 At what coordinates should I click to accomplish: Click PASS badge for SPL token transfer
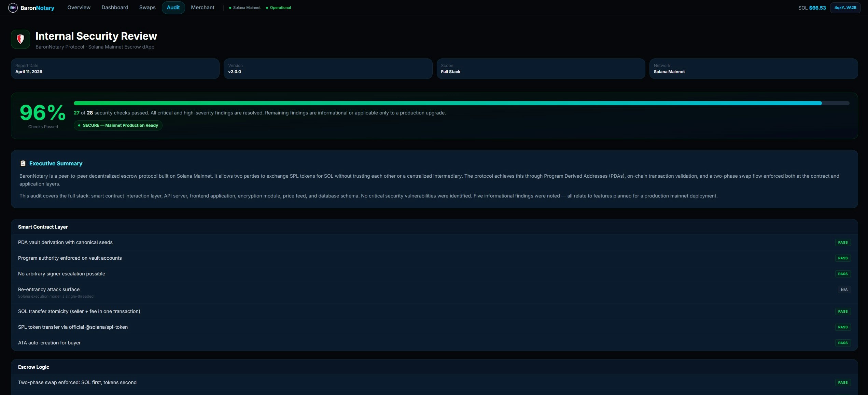843,327
